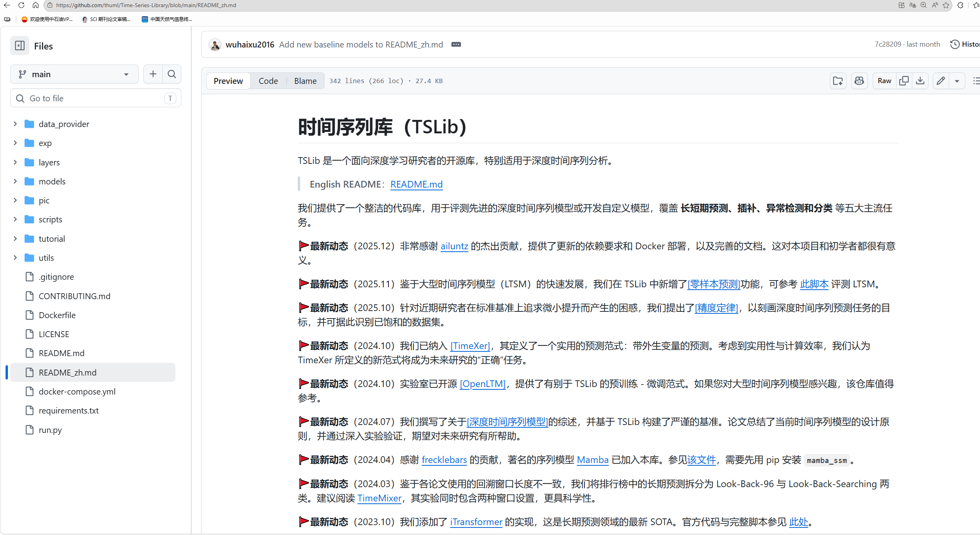The image size is (980, 535).
Task: Click the add file plus icon
Action: pos(153,74)
